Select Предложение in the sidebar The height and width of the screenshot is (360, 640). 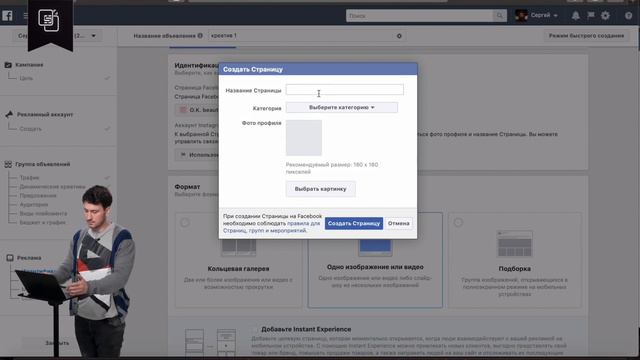click(38, 196)
